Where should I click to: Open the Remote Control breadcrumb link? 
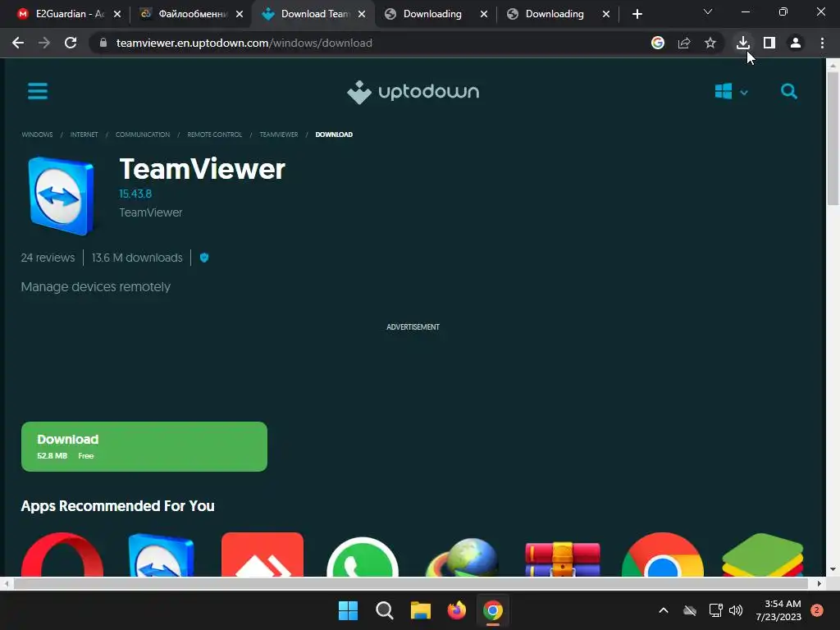click(x=214, y=135)
